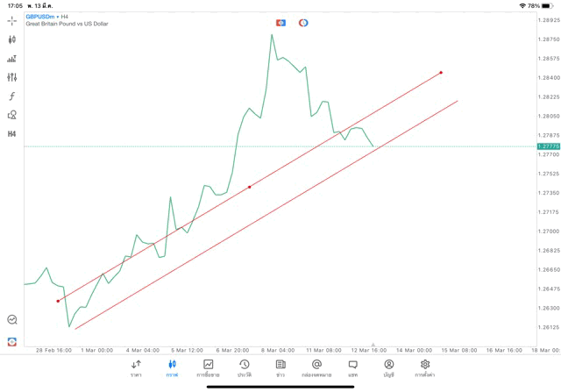Open the function indicator icon
The image size is (561, 392).
[12, 96]
